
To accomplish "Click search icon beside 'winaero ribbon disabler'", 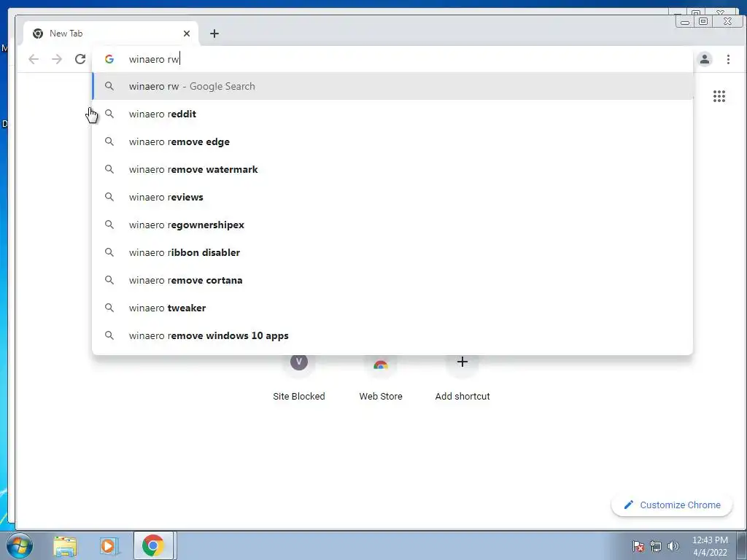I will (109, 252).
